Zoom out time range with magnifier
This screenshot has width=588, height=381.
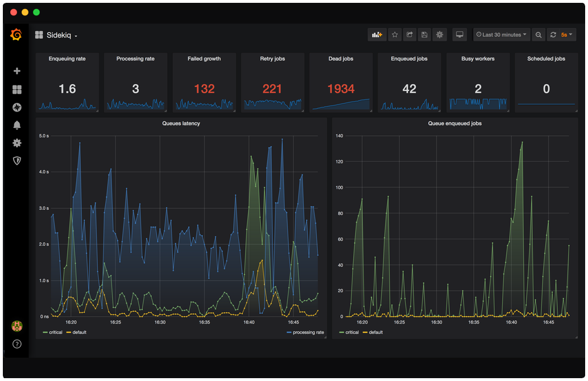tap(539, 35)
